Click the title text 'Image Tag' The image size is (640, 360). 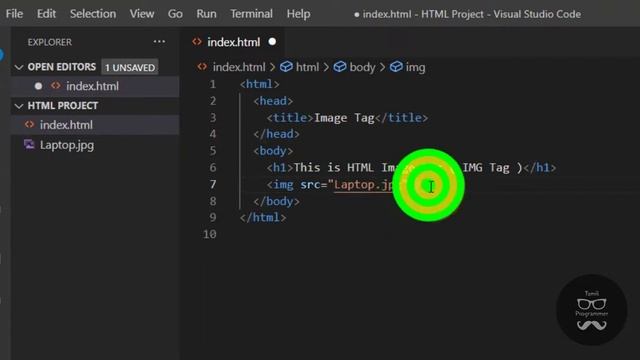coord(344,118)
